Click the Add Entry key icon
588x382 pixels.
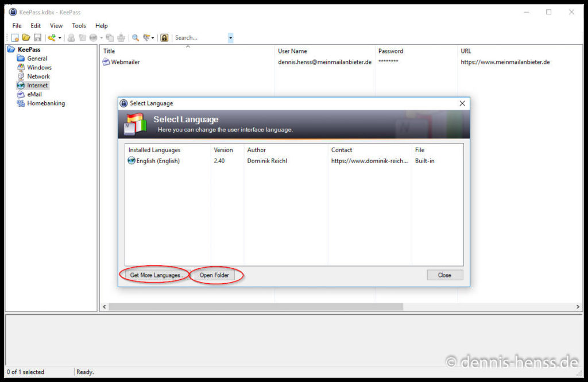point(52,37)
